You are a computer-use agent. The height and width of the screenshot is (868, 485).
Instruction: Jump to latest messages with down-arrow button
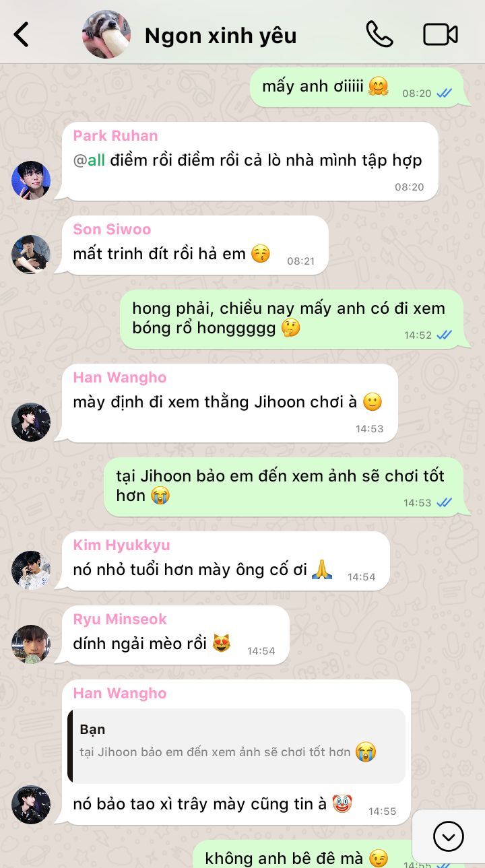pyautogui.click(x=449, y=836)
